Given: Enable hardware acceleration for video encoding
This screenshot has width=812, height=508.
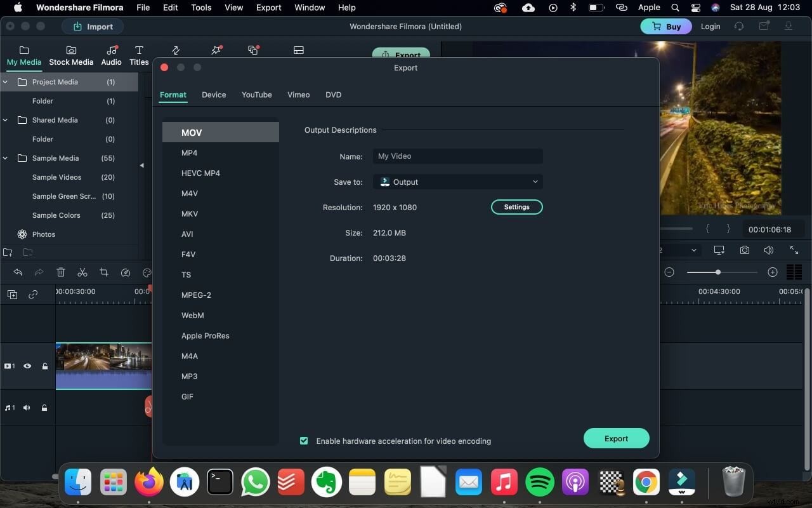Looking at the screenshot, I should (x=304, y=441).
